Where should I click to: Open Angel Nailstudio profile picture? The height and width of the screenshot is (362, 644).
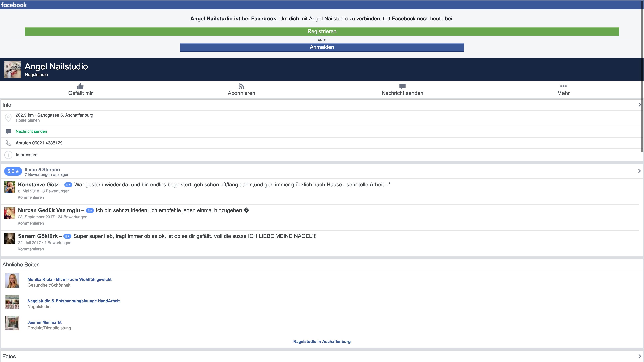pyautogui.click(x=12, y=69)
